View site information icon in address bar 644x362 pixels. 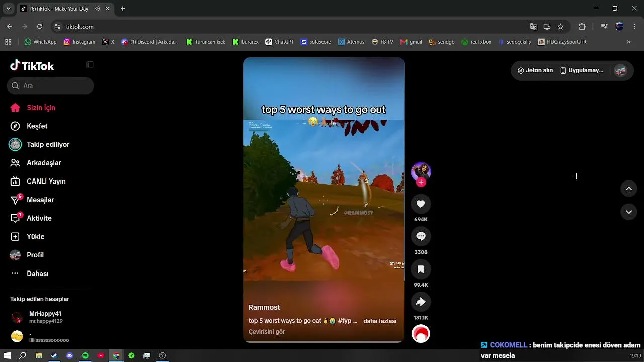(58, 27)
